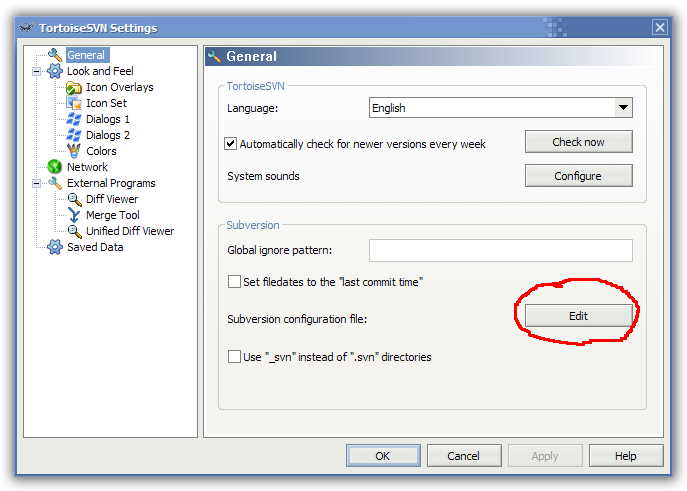Click the Apply button

[x=545, y=456]
